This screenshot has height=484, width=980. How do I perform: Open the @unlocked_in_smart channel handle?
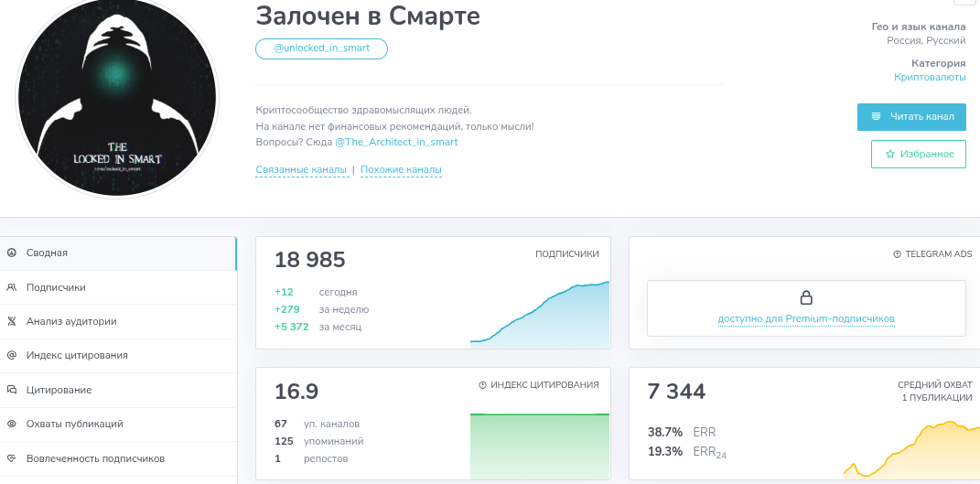tap(321, 48)
